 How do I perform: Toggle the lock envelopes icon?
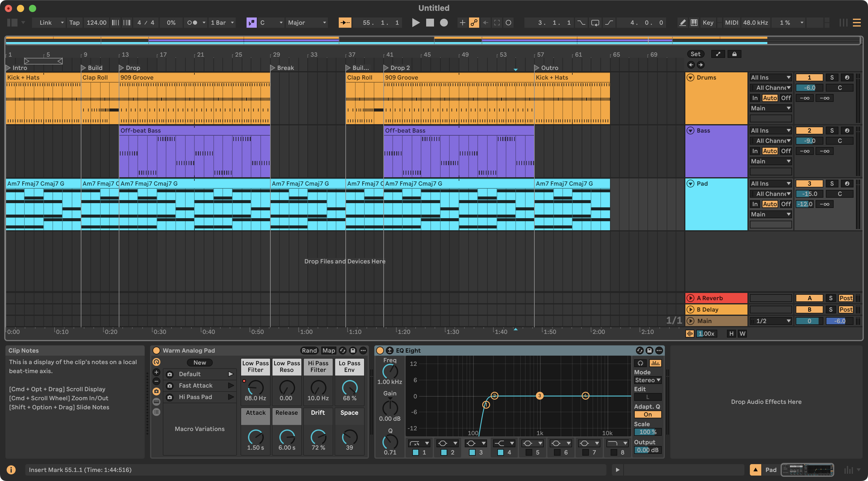coord(734,54)
